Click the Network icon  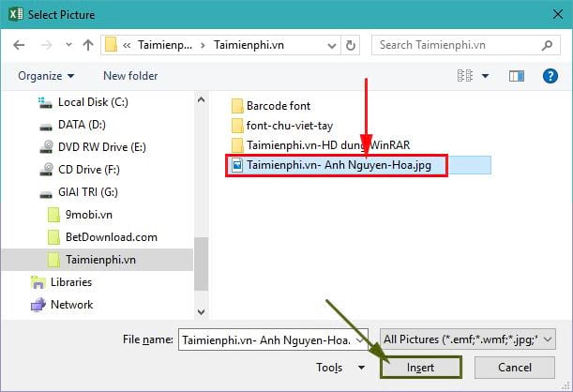pos(38,305)
